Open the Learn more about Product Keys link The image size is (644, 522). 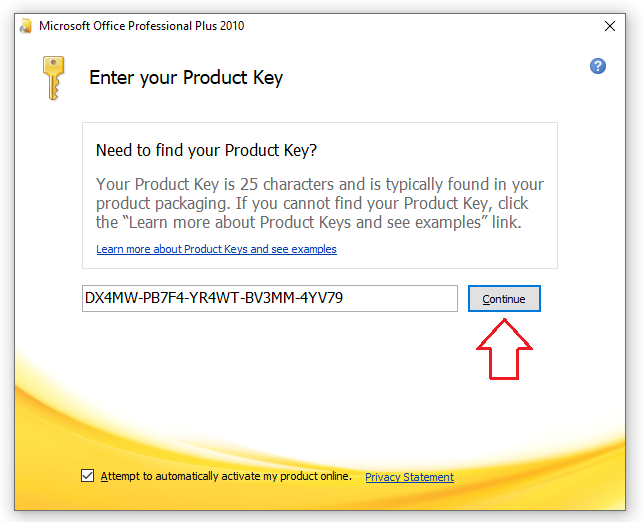(x=216, y=249)
